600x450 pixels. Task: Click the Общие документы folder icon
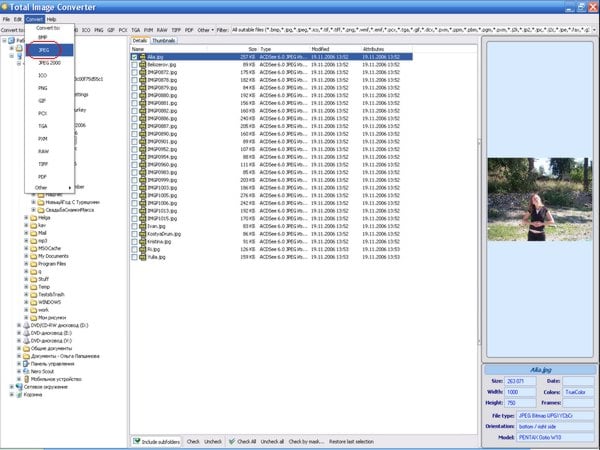pyautogui.click(x=26, y=349)
